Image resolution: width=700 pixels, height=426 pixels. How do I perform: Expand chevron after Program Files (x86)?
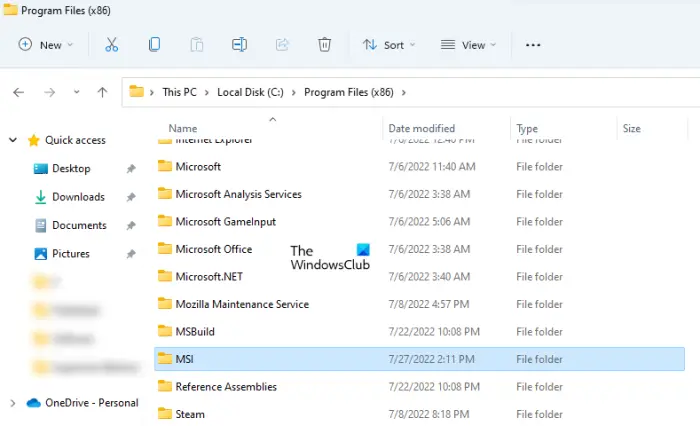click(x=404, y=92)
